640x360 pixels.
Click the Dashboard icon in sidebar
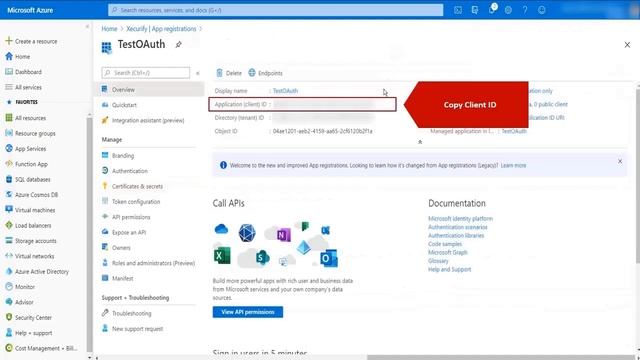click(9, 71)
